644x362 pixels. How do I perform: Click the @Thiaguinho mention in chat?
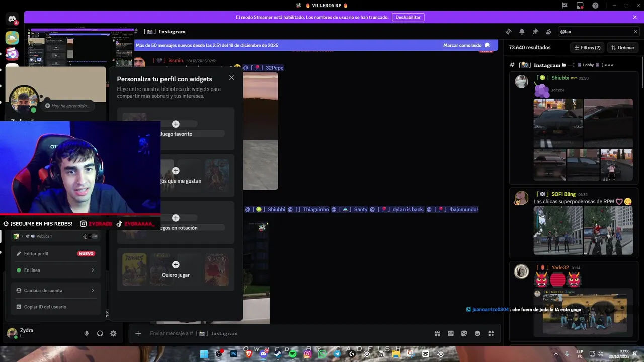308,209
